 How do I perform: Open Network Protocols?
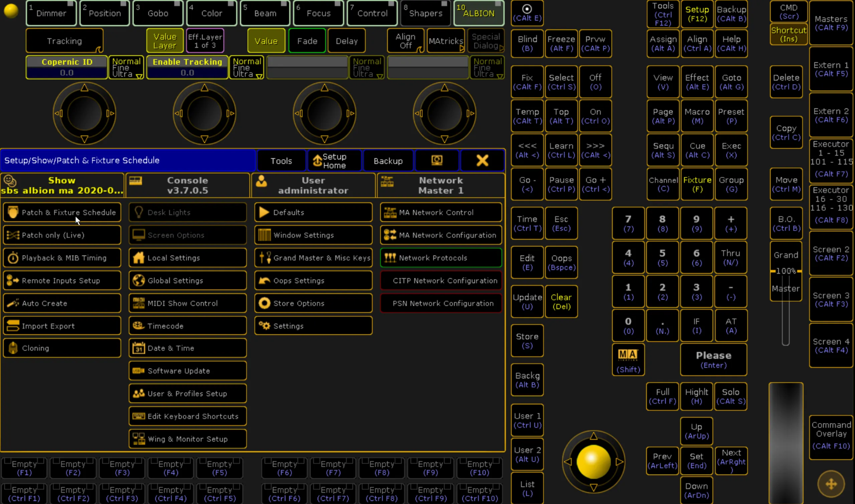[x=441, y=258]
